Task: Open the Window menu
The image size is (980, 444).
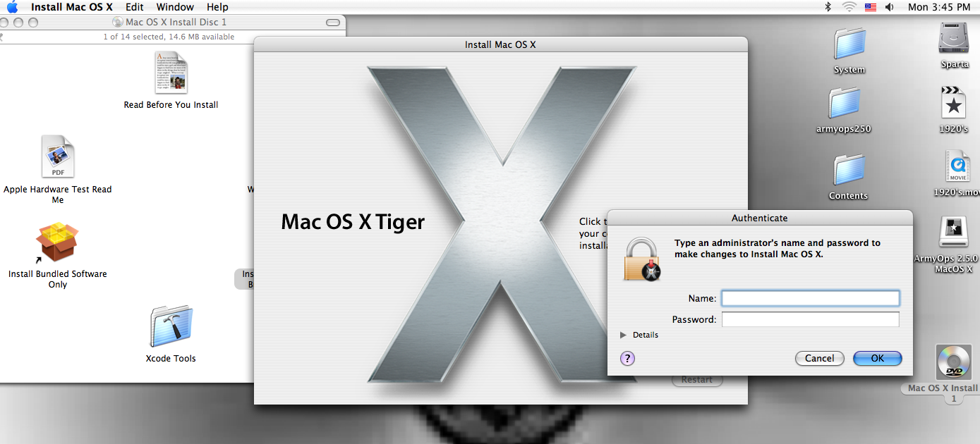Action: (175, 7)
